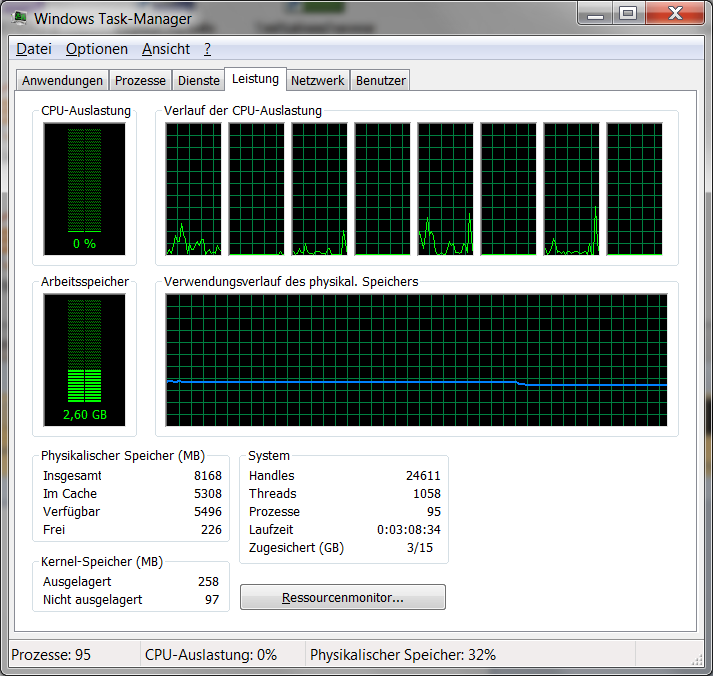The image size is (713, 676).
Task: Click the status bar CPU-Auslastung: 0%
Action: click(x=211, y=655)
